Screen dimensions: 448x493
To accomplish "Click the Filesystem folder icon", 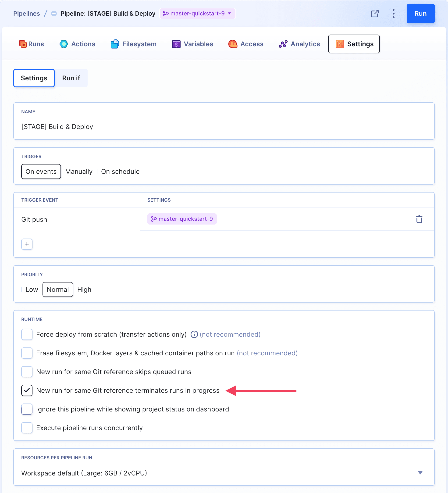I will [115, 44].
